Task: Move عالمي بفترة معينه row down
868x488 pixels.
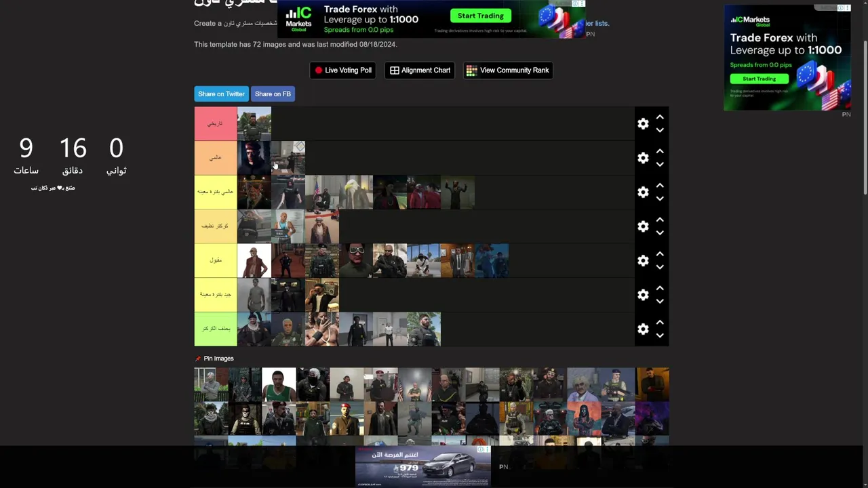Action: point(660,199)
